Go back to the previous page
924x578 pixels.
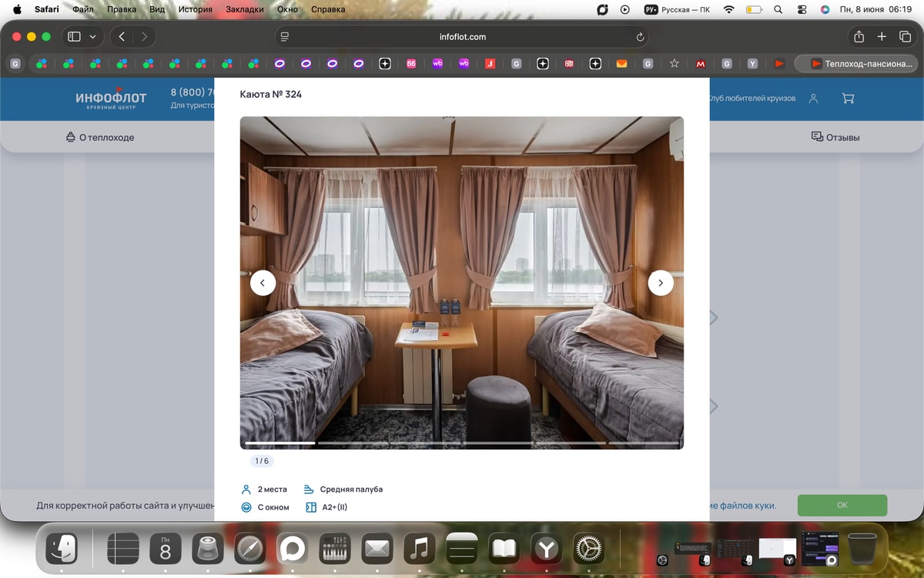pos(122,36)
